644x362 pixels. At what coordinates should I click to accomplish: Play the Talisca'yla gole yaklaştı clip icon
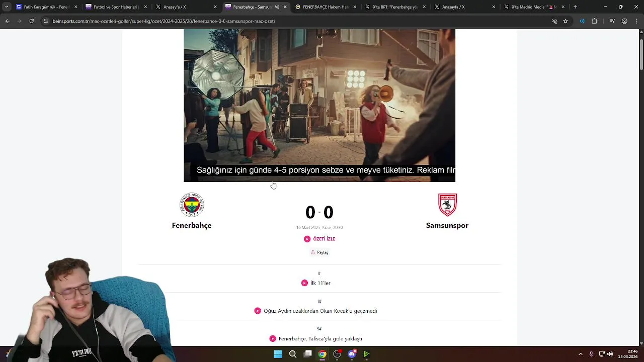coord(273,339)
